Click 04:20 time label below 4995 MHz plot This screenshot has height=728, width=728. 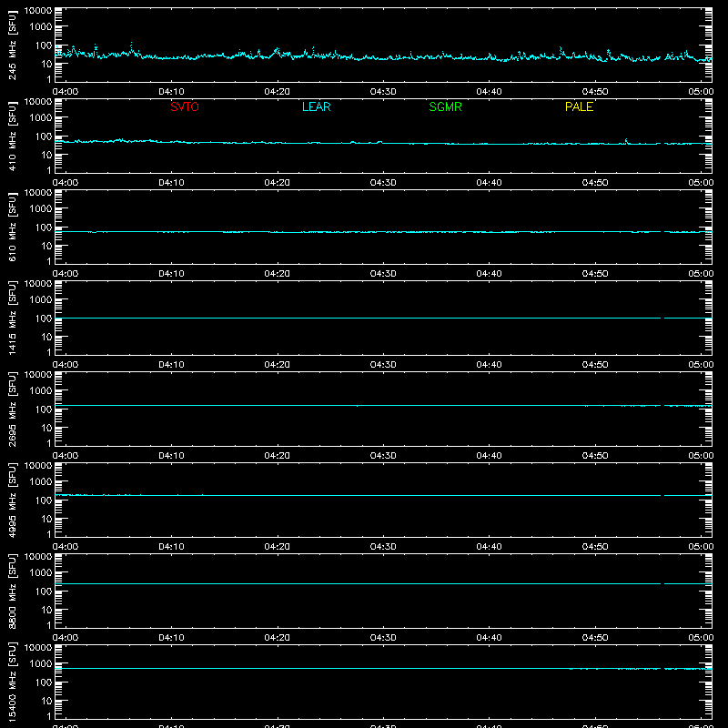tap(278, 547)
